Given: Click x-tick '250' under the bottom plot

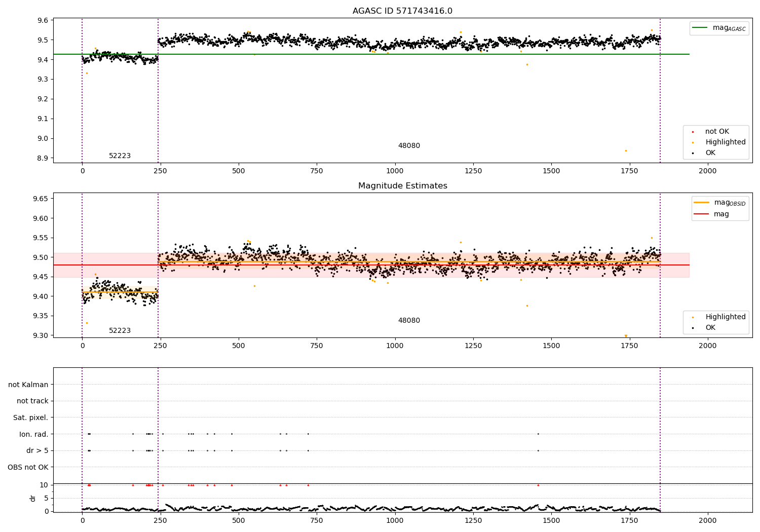Looking at the screenshot, I should coord(160,520).
